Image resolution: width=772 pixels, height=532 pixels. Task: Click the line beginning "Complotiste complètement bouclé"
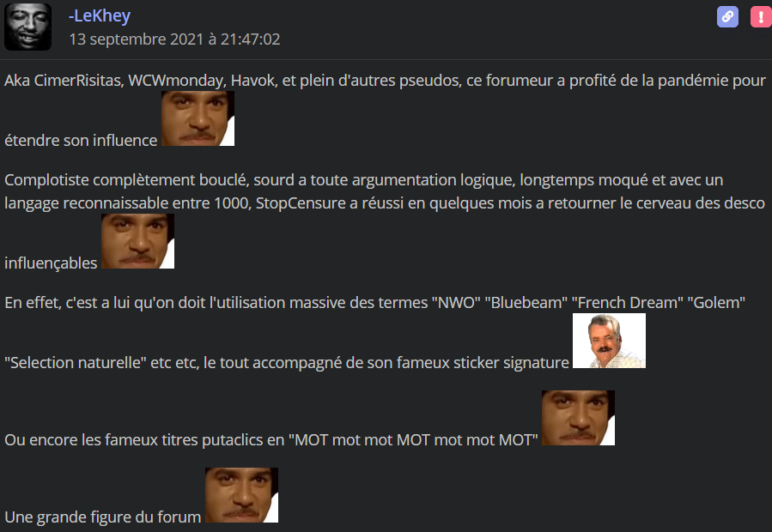pyautogui.click(x=364, y=179)
